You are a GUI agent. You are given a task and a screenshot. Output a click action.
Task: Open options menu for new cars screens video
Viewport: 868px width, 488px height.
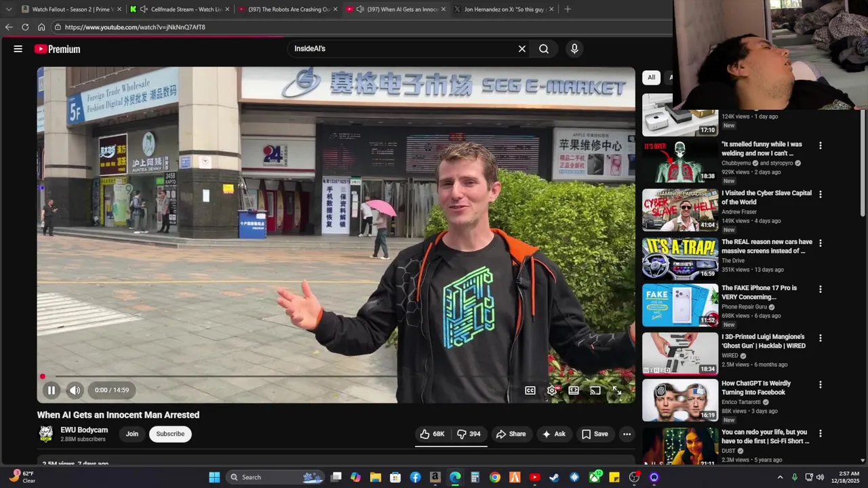pyautogui.click(x=821, y=243)
